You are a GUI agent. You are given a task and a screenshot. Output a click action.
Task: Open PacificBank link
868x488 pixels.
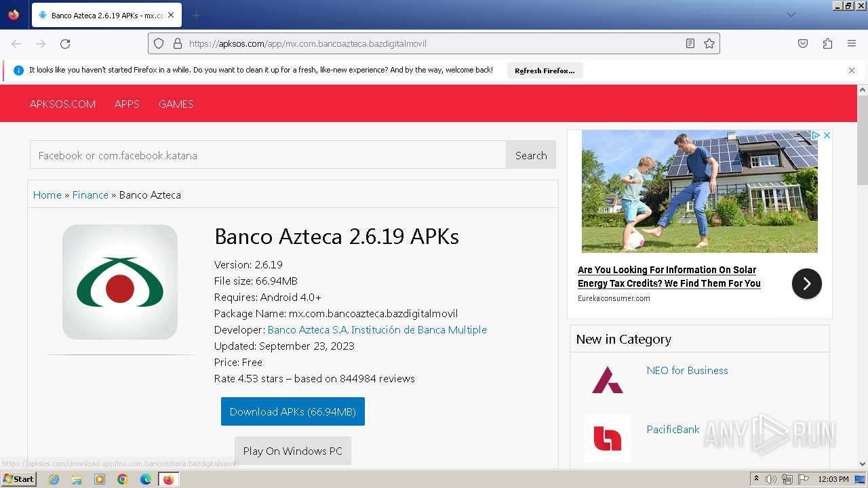(x=673, y=429)
